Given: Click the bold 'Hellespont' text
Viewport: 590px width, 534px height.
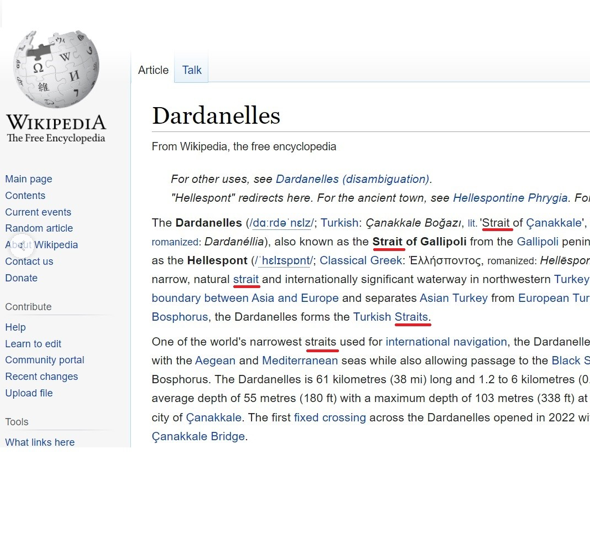Looking at the screenshot, I should (217, 260).
